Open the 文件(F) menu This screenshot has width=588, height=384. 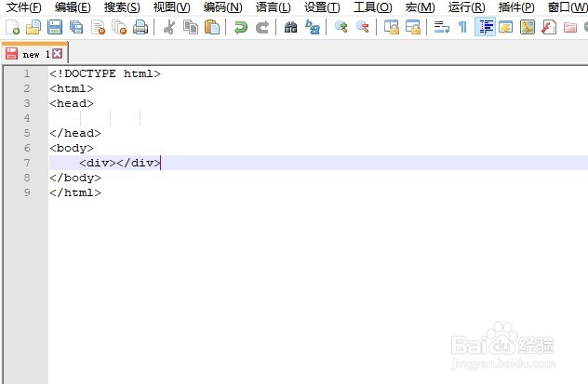(x=24, y=7)
